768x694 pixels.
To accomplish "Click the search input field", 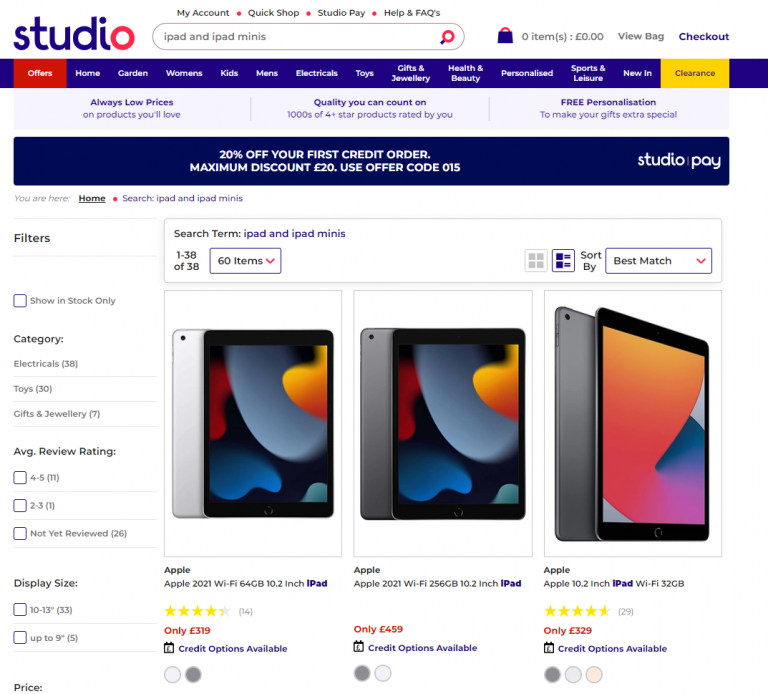I will (295, 37).
